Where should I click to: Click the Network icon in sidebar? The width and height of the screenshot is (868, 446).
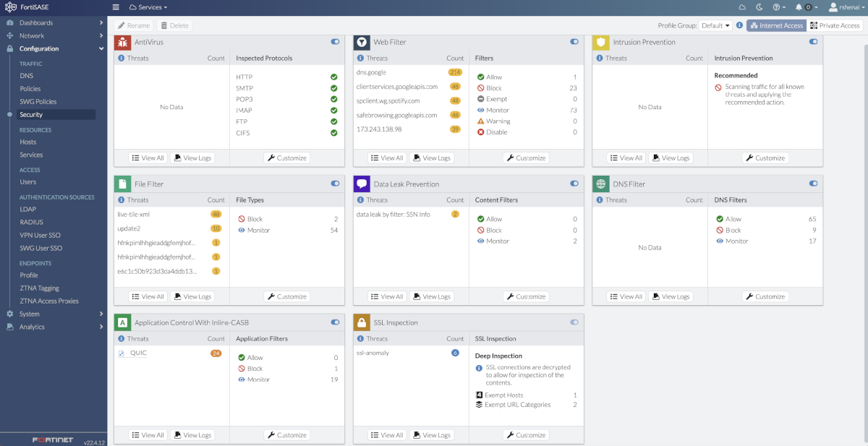click(x=10, y=35)
